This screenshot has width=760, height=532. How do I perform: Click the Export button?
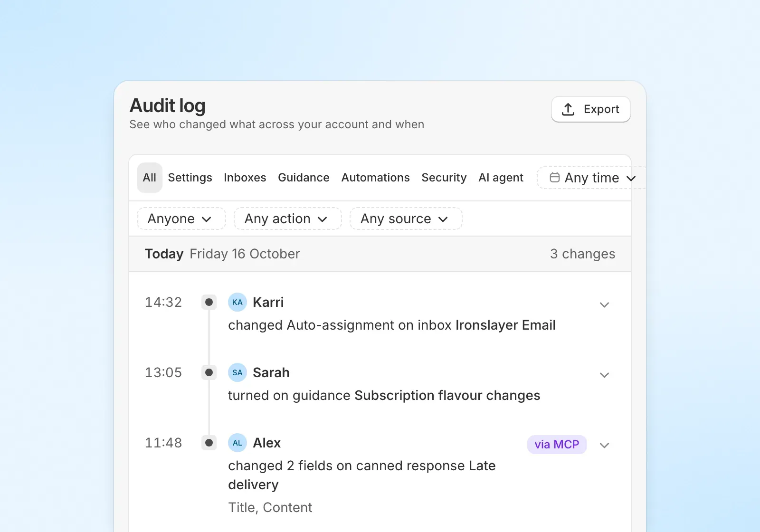[x=590, y=109]
